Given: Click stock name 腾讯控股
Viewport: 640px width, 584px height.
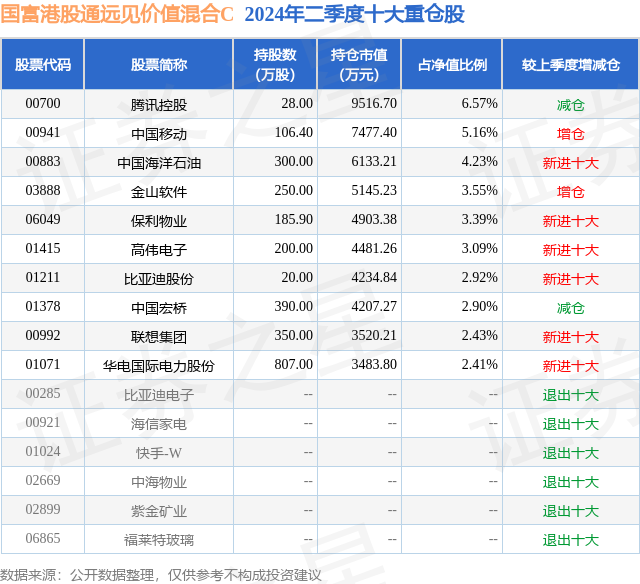Looking at the screenshot, I should tap(159, 105).
